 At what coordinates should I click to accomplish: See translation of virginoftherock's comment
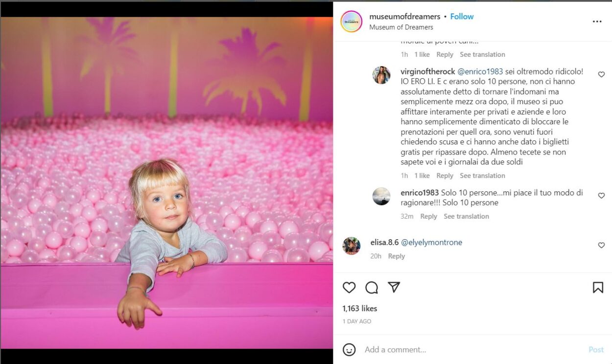tap(482, 176)
